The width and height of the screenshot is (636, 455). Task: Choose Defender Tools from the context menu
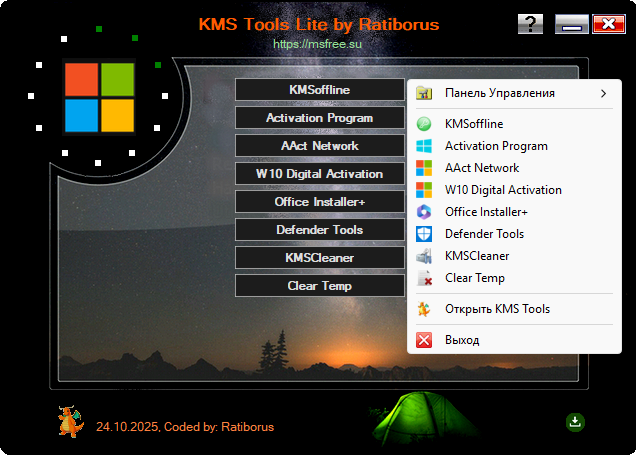click(514, 234)
